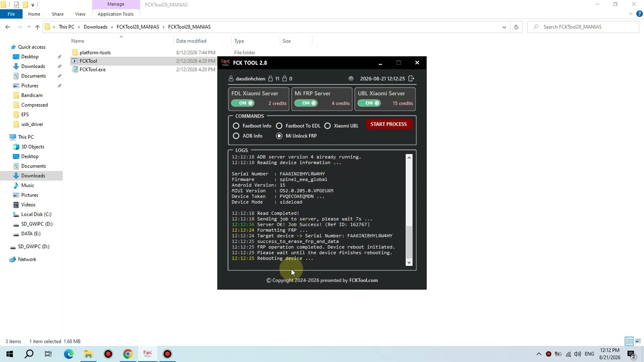Screen dimensions: 644x362
Task: Open 3D Objects under This PC
Action: pyautogui.click(x=33, y=147)
